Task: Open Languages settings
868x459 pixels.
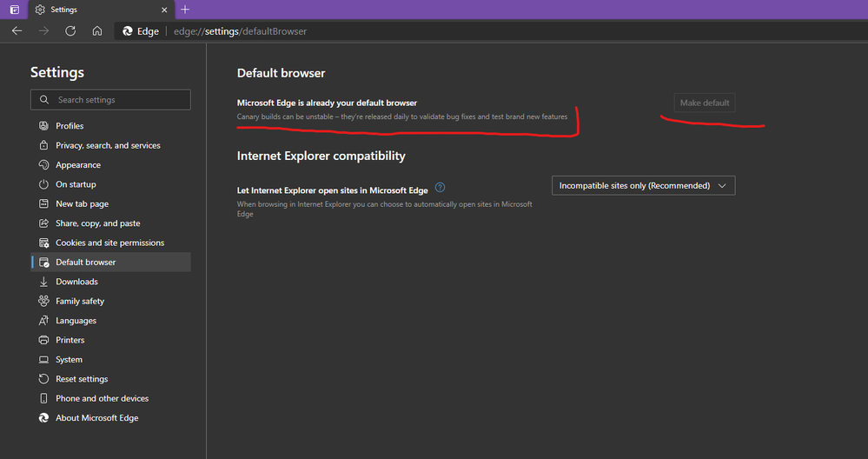Action: pos(110,321)
